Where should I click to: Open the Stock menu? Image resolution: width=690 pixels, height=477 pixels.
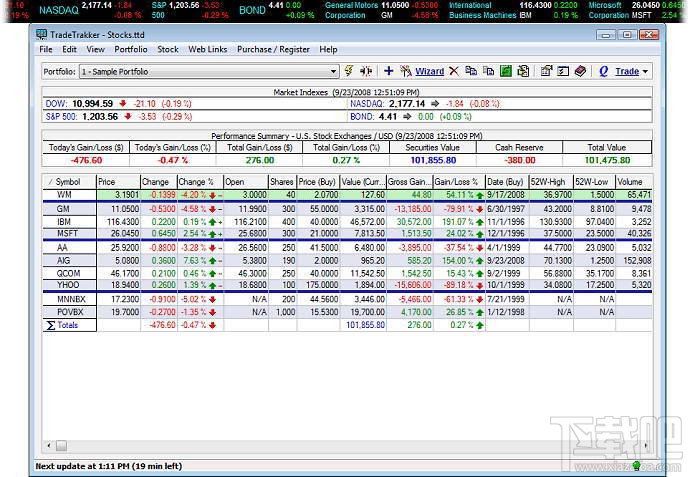tap(168, 49)
